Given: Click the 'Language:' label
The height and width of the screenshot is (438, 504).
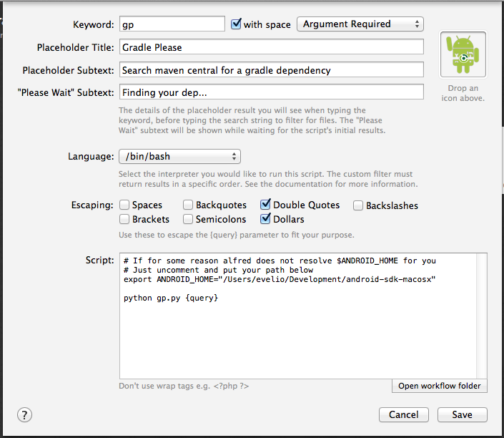Looking at the screenshot, I should [91, 157].
